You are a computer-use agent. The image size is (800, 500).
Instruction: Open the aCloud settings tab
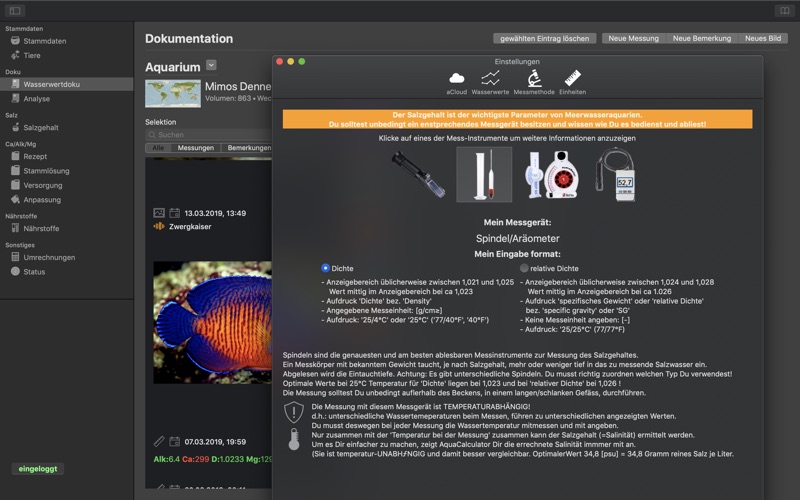click(457, 83)
